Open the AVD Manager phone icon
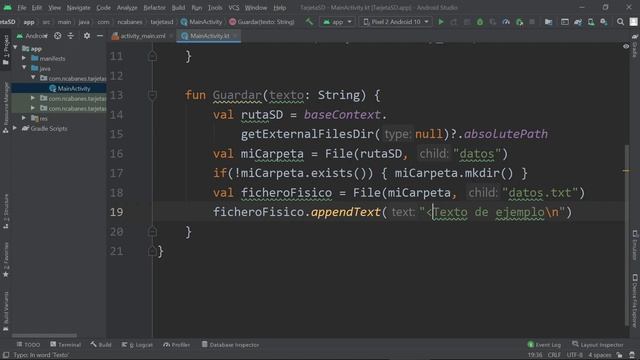 591,22
